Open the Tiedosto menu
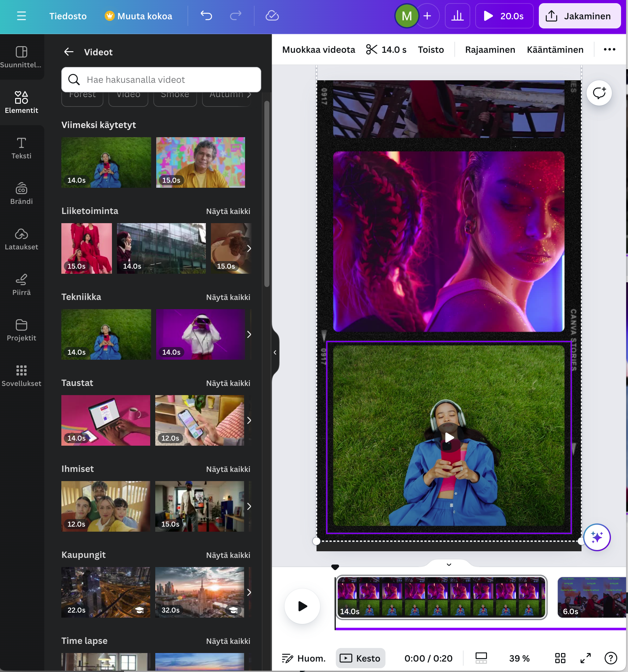Viewport: 628px width, 672px height. (x=68, y=16)
